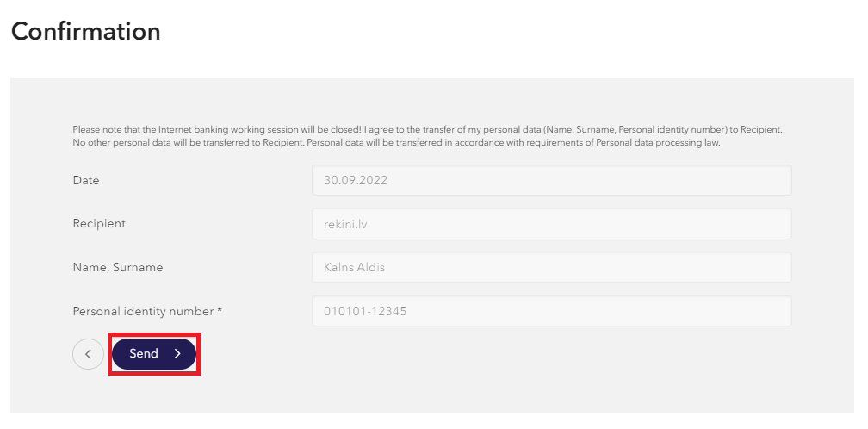Click the right chevron inside Send
868x429 pixels.
(177, 354)
